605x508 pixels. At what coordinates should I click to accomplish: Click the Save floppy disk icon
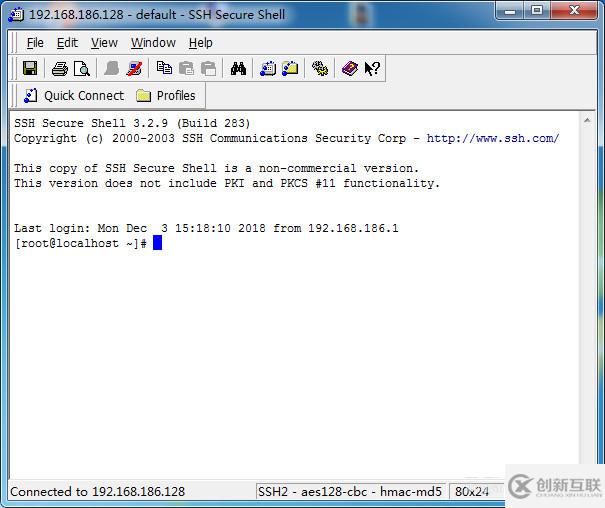pyautogui.click(x=30, y=69)
